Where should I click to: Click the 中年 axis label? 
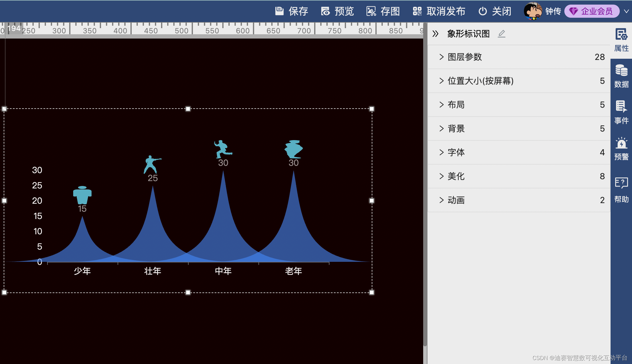(x=223, y=271)
